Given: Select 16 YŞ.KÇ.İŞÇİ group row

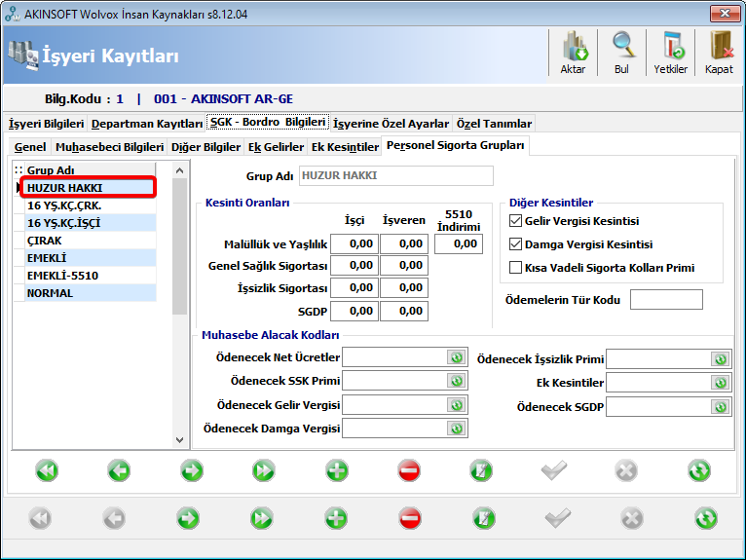Looking at the screenshot, I should point(91,223).
